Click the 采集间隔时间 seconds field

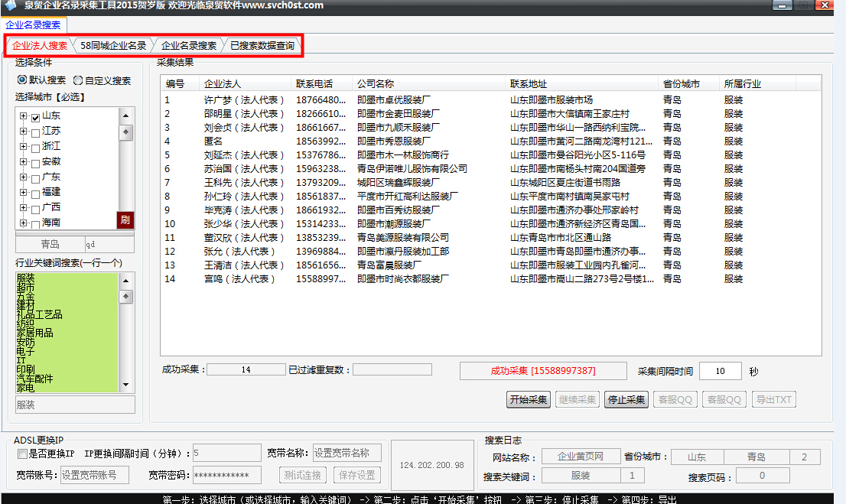[x=721, y=371]
